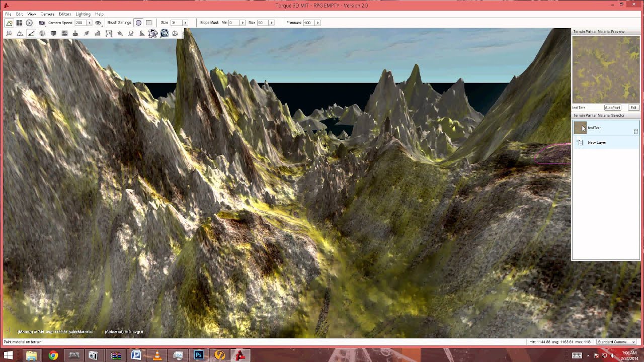
Task: Open the Forest Editor leaf icon
Action: click(87, 33)
